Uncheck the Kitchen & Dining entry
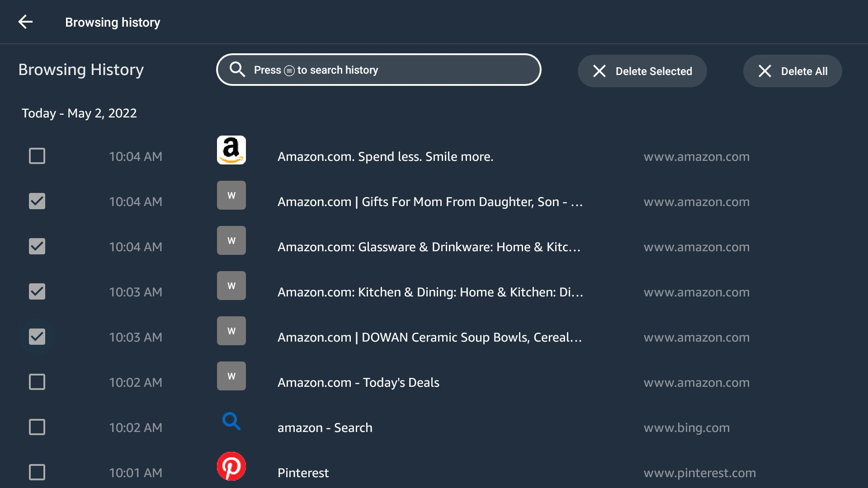This screenshot has height=488, width=868. [37, 291]
